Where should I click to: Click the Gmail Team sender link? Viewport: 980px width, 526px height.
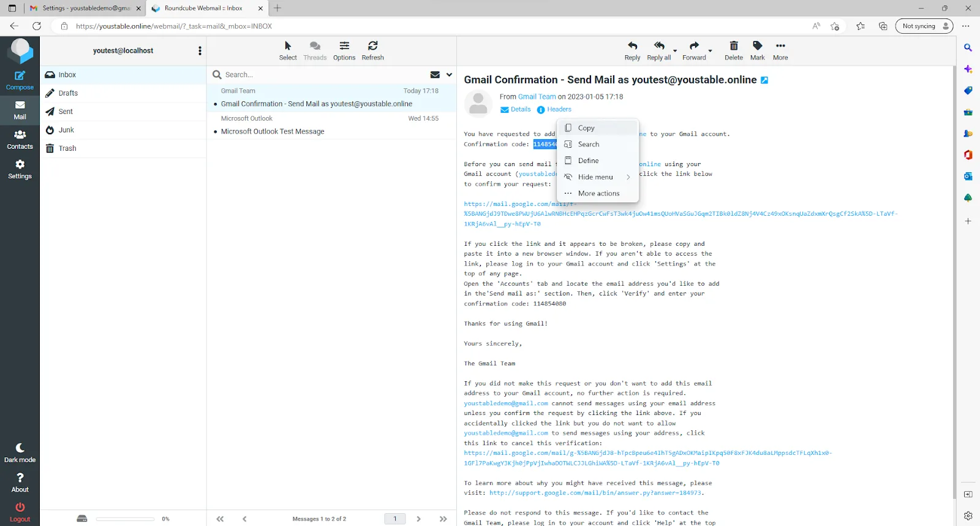coord(537,97)
